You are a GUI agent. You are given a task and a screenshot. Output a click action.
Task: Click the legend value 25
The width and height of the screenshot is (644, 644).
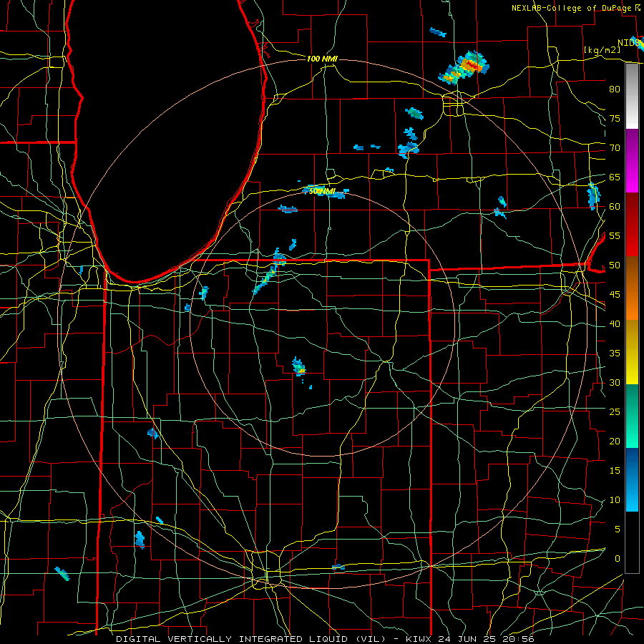coord(615,412)
